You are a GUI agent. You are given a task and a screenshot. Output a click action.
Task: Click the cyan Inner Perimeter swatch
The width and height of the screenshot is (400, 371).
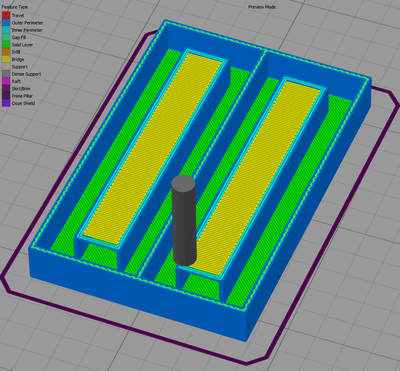coord(6,30)
